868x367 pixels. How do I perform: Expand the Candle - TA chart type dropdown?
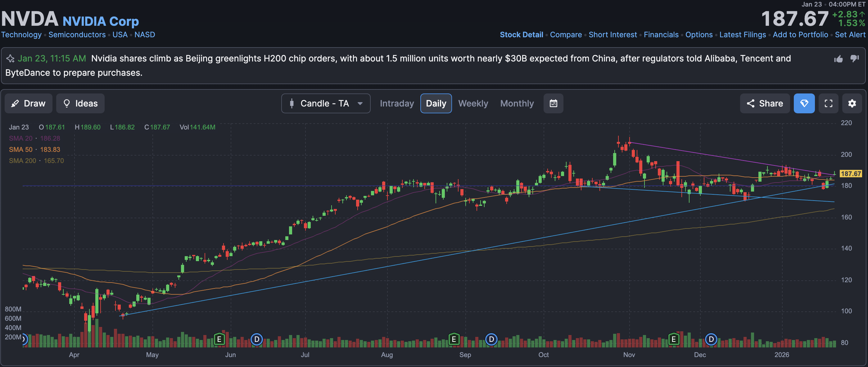[x=325, y=103]
